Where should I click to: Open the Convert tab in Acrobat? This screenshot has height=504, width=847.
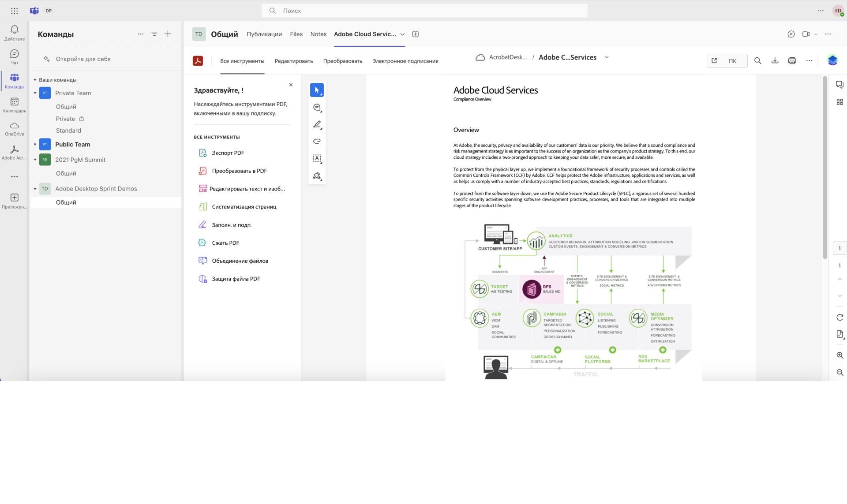click(x=342, y=61)
